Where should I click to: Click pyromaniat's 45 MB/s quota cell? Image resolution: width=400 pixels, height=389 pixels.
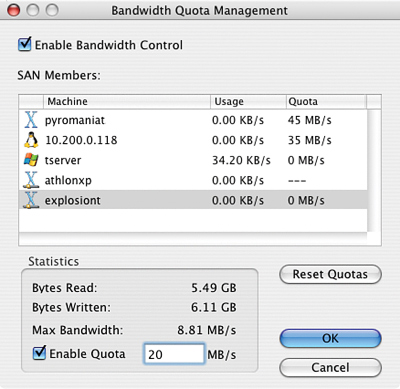coord(310,120)
